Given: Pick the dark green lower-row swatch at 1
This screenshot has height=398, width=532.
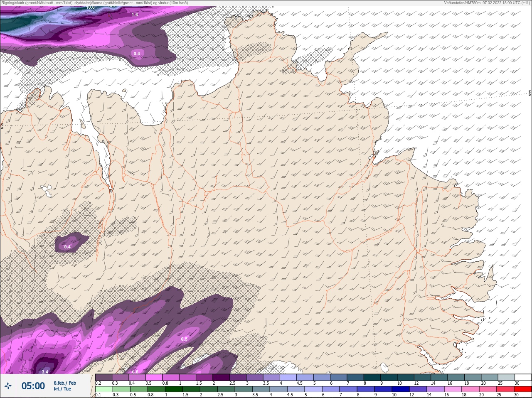Looking at the screenshot, I should point(173,389).
